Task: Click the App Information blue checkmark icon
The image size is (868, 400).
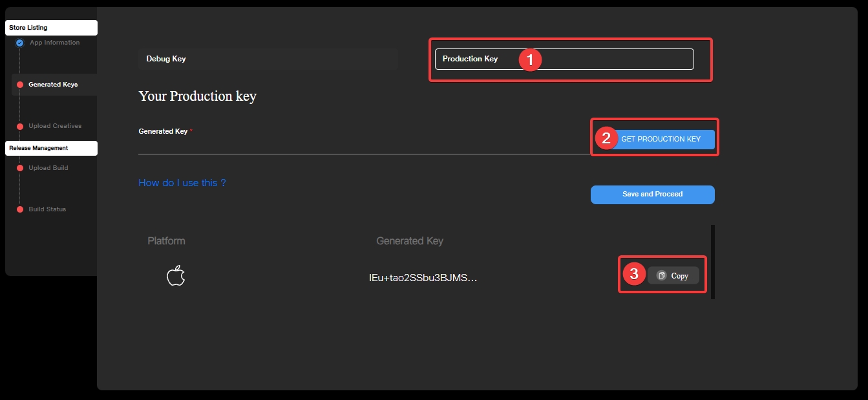Action: point(19,43)
